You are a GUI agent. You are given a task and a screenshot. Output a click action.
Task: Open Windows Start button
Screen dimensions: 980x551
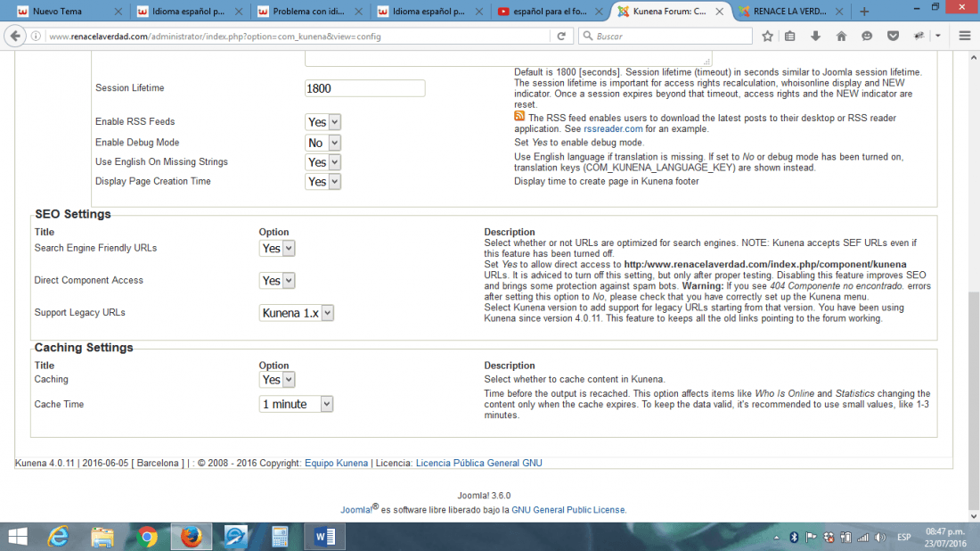click(x=18, y=537)
